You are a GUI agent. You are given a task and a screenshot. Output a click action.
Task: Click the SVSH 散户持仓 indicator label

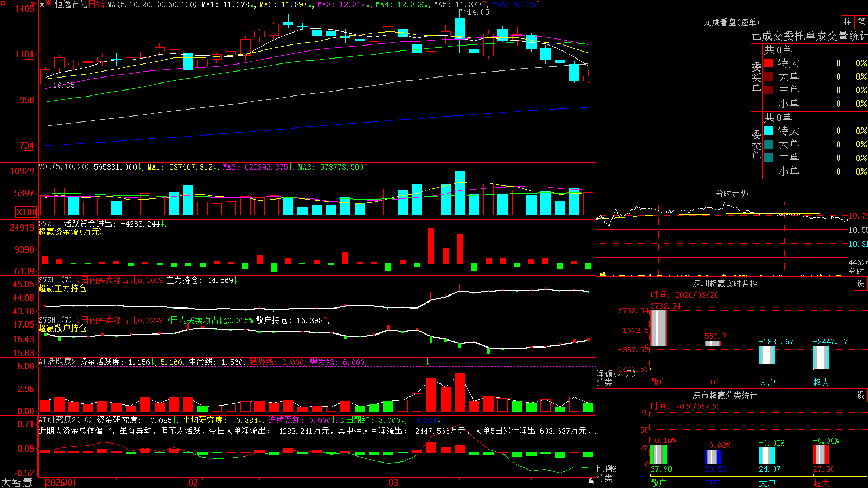click(56, 320)
